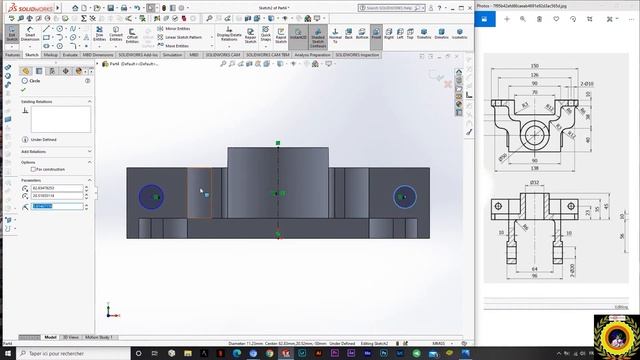The height and width of the screenshot is (360, 640).
Task: Click Linear Sketch Pattern
Action: (x=180, y=37)
